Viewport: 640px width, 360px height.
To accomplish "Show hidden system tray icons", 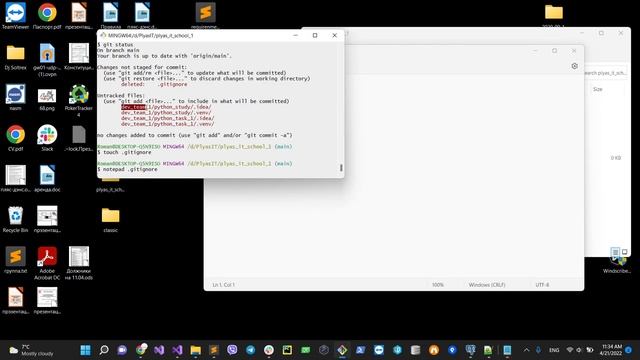I will 527,350.
